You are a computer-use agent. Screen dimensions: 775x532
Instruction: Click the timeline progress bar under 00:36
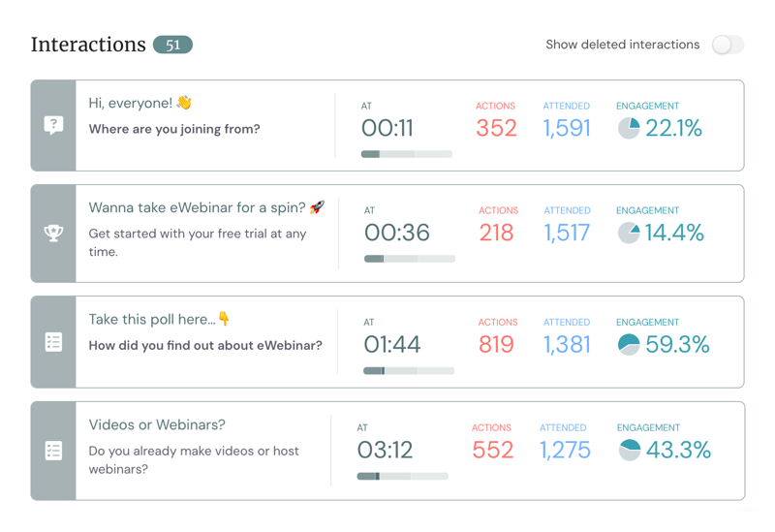409,259
